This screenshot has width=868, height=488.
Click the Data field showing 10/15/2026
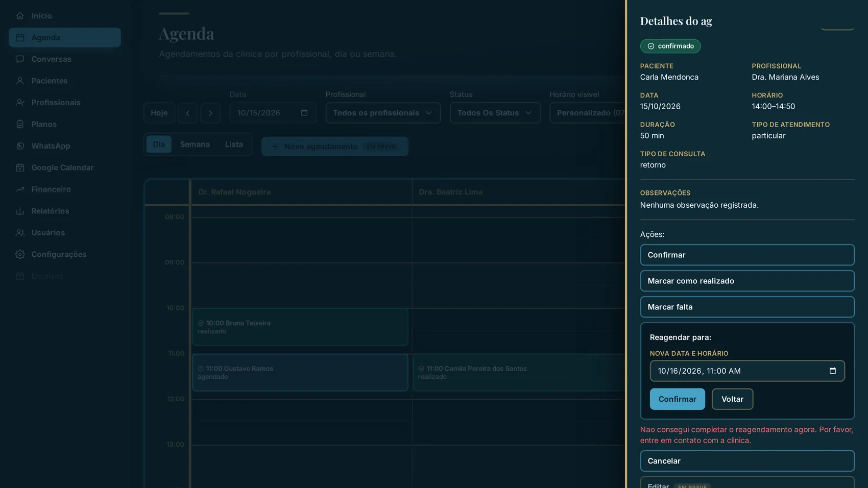tap(273, 113)
